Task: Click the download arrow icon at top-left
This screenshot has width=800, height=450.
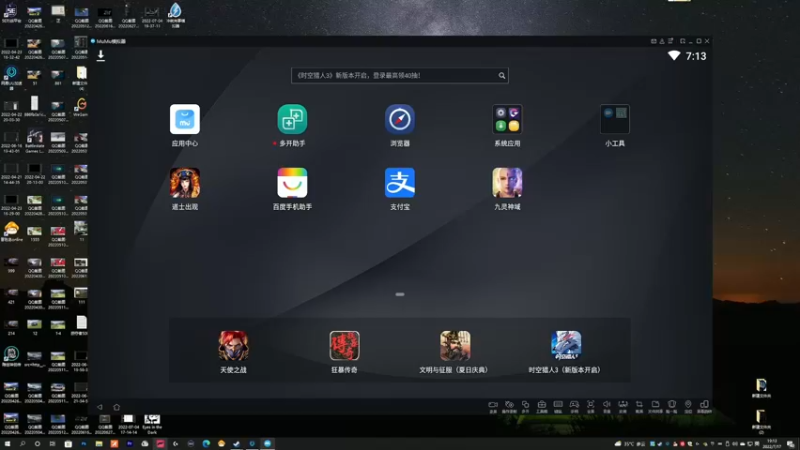Action: point(101,56)
